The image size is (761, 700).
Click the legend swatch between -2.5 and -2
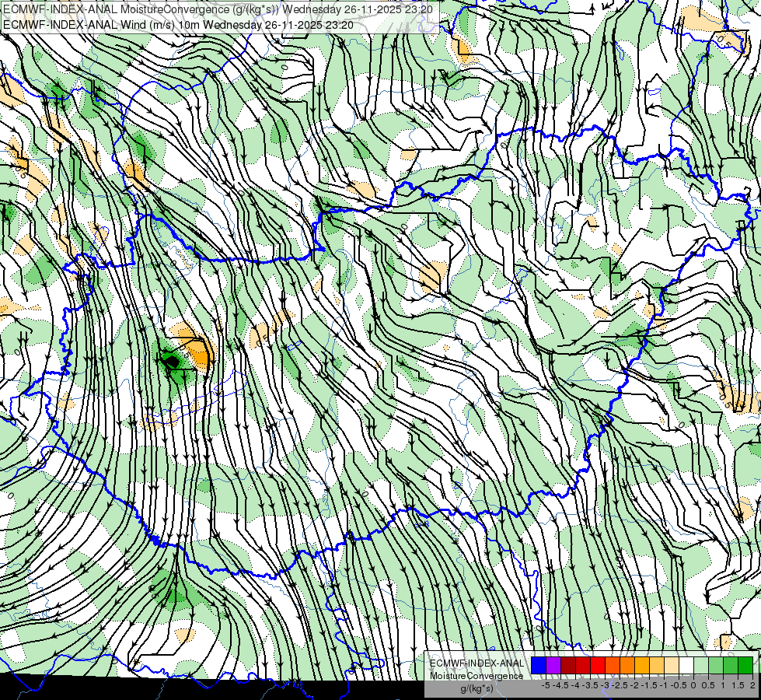click(627, 665)
